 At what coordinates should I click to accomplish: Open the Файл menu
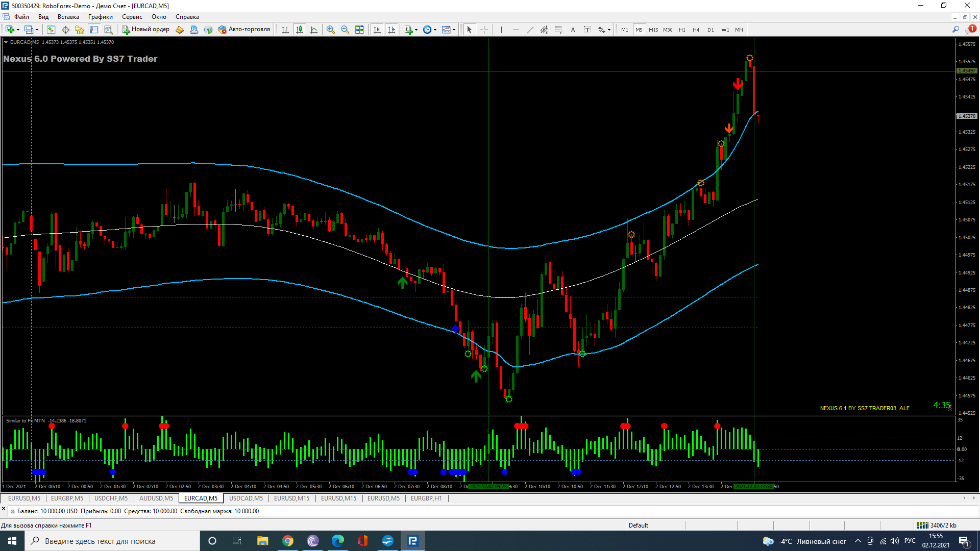pos(21,17)
